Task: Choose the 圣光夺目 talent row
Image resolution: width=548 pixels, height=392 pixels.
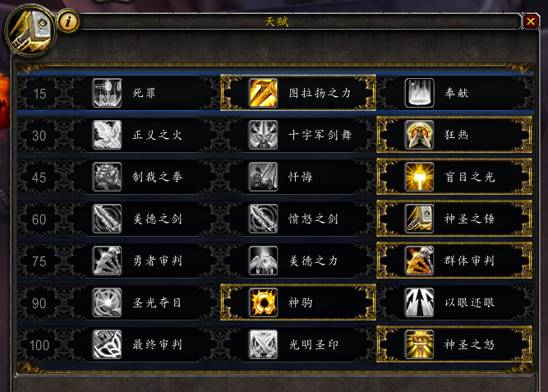Action: (119, 302)
